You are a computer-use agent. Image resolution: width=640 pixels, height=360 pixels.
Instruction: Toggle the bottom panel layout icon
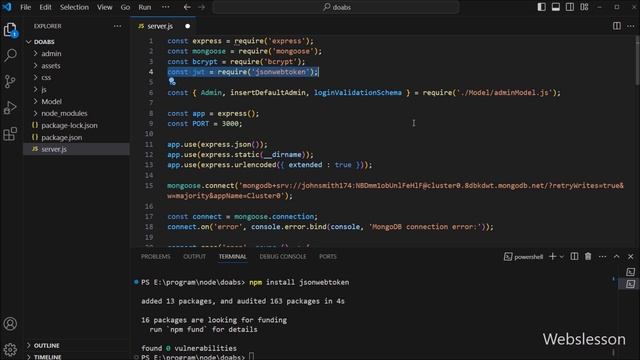tap(556, 7)
